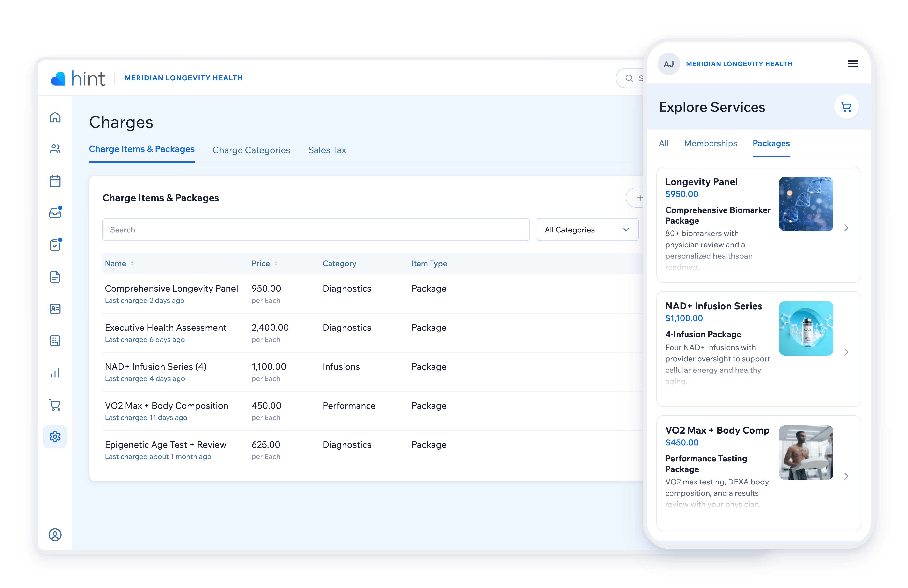Click Last charged 11 days ago text
This screenshot has width=908, height=588.
146,418
